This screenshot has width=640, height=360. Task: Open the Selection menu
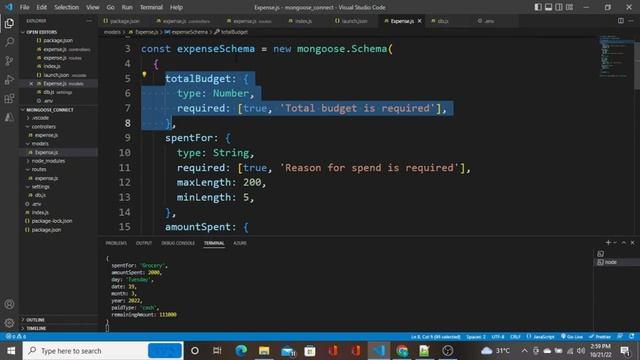[x=66, y=7]
